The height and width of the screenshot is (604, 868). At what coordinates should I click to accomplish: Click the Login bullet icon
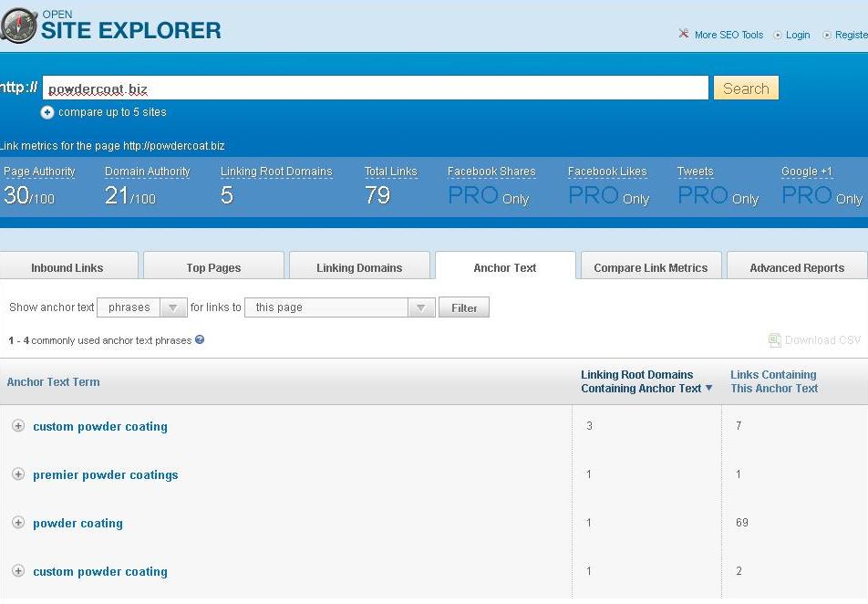pos(778,35)
